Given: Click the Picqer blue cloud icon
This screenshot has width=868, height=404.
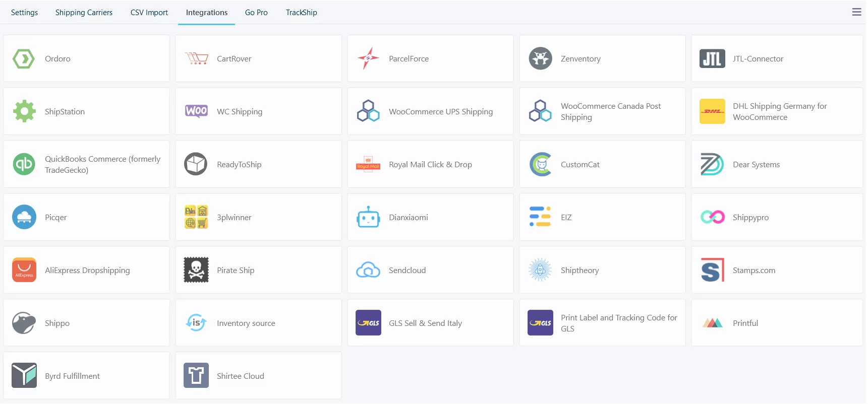Looking at the screenshot, I should (x=24, y=217).
